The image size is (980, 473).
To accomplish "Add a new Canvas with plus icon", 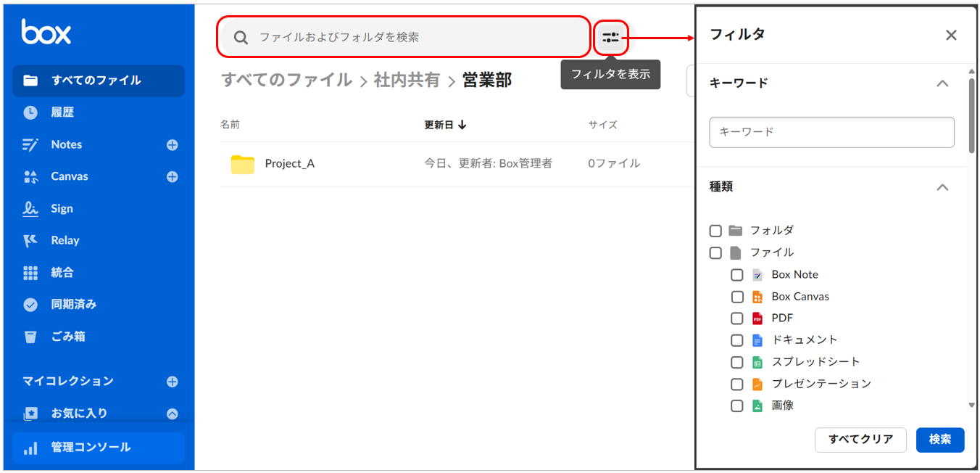I will 173,177.
